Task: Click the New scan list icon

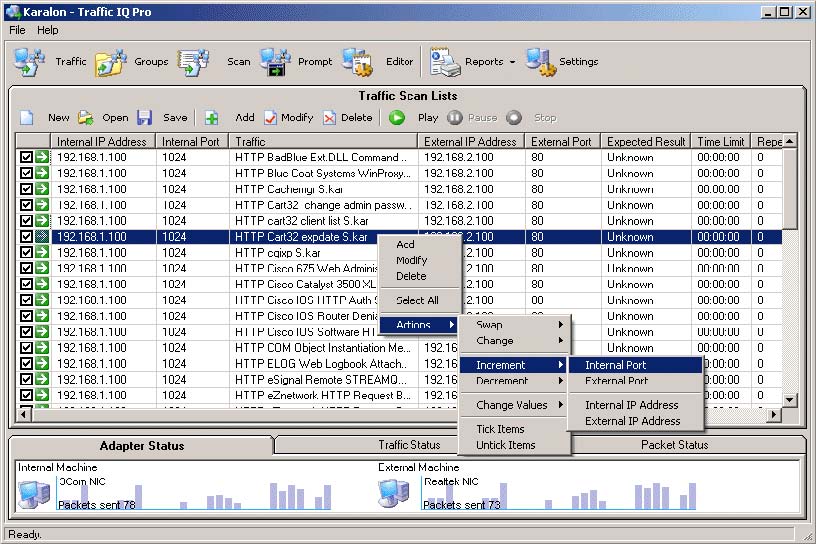Action: [27, 118]
